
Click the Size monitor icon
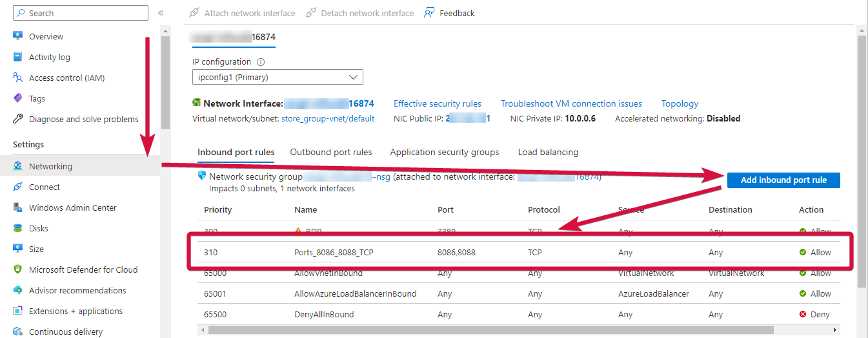tap(18, 249)
